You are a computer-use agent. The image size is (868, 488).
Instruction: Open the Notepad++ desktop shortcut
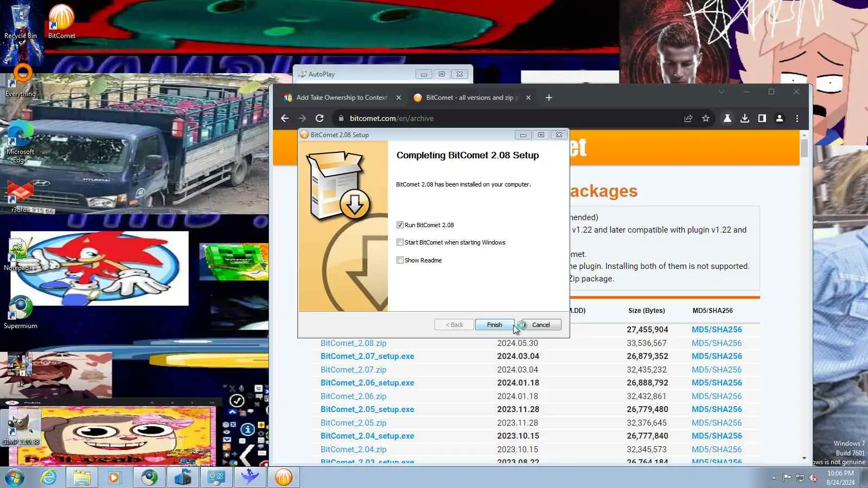coord(21,254)
